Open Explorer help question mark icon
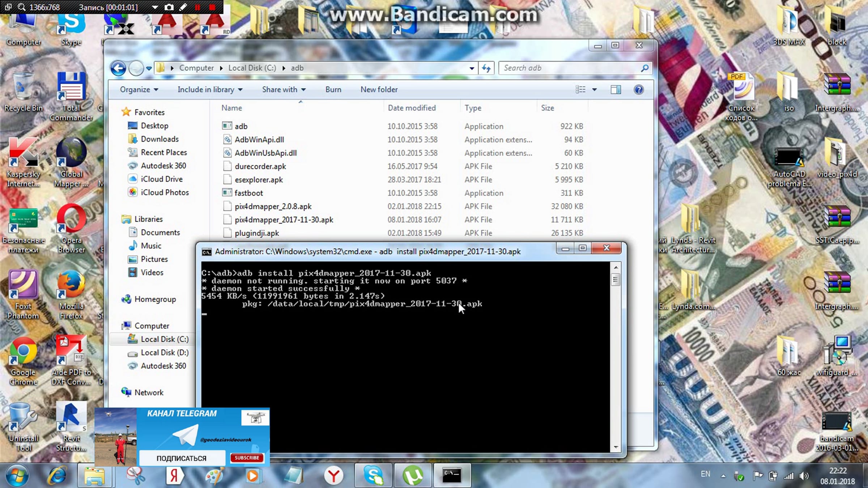The width and height of the screenshot is (868, 488). 639,90
